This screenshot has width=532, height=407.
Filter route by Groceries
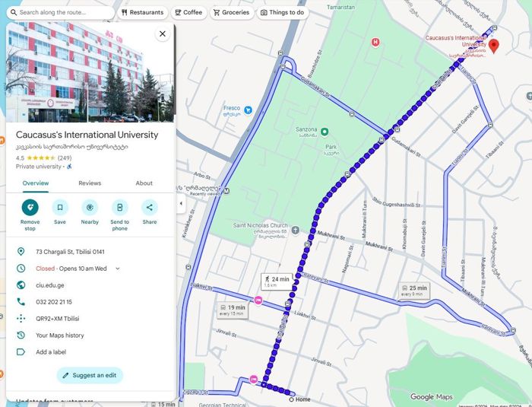coord(231,13)
